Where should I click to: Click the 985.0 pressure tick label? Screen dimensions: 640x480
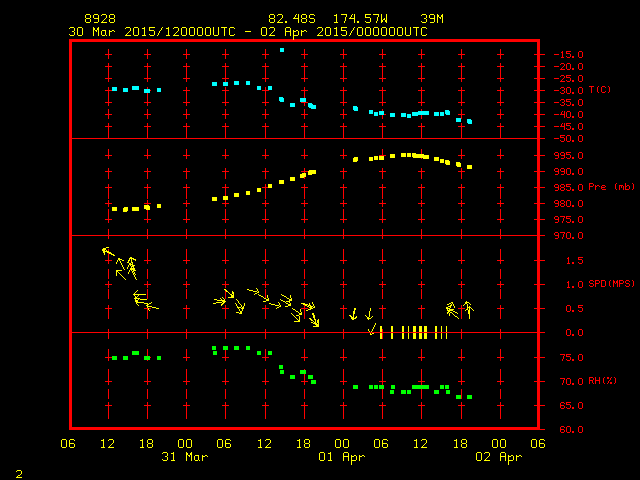point(569,188)
